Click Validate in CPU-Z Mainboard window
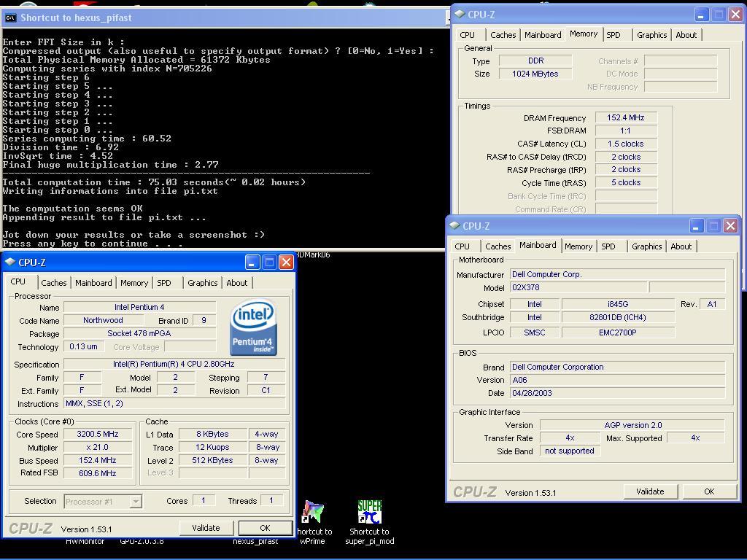The height and width of the screenshot is (560, 747). pyautogui.click(x=650, y=491)
